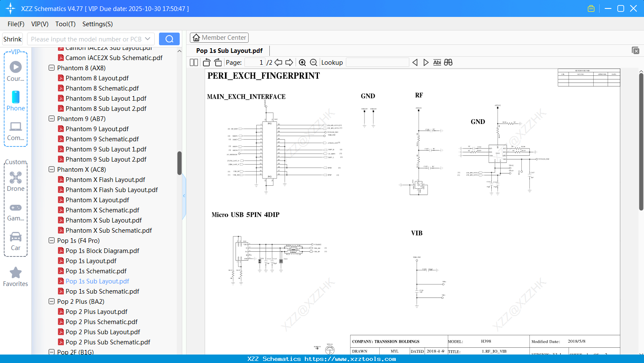Switch to the Pop 1s Sub Layout.pdf tab
644x363 pixels.
click(229, 50)
